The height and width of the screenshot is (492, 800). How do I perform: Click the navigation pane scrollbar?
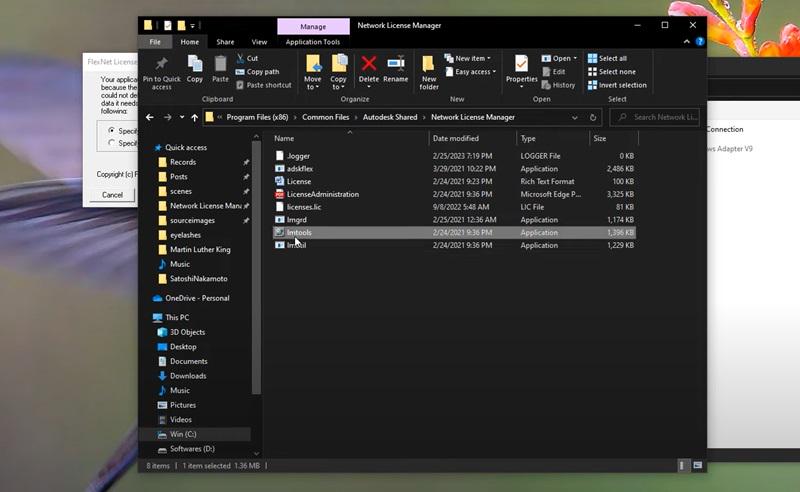(256, 268)
